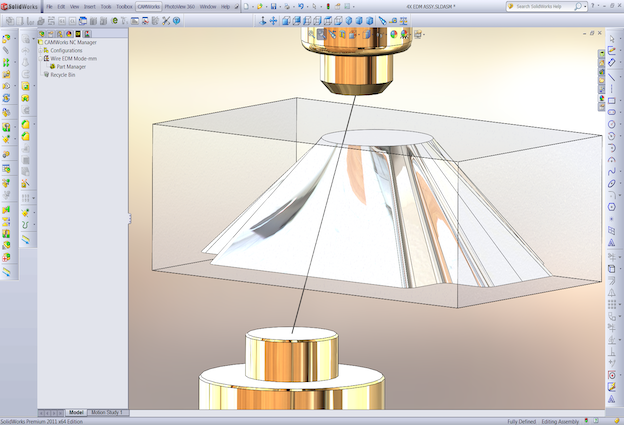
Task: Click the Sketch pencil icon
Action: (x=612, y=50)
